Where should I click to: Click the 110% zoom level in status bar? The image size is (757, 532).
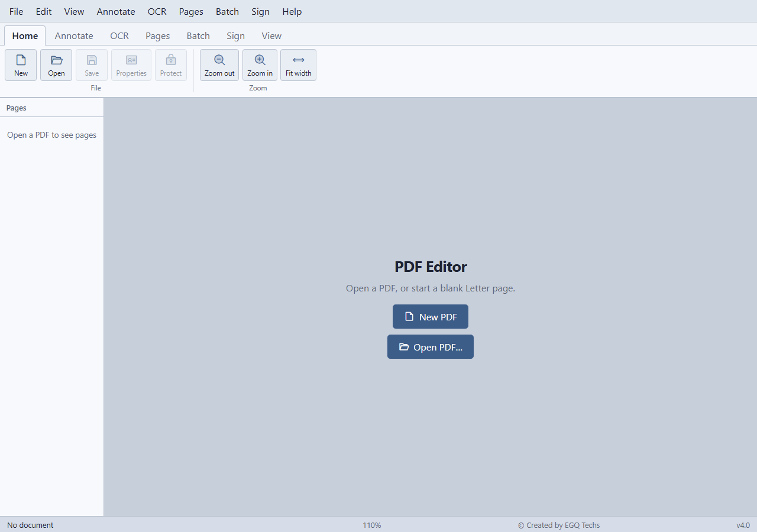coord(372,525)
